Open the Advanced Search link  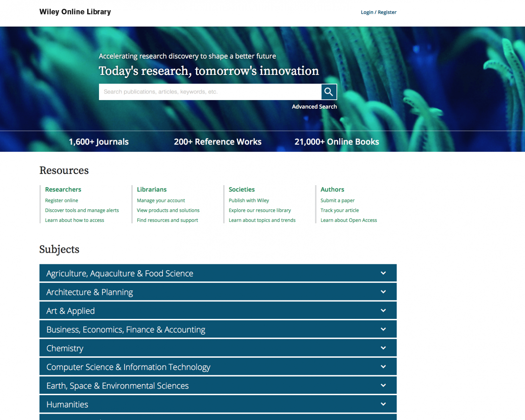(x=314, y=107)
